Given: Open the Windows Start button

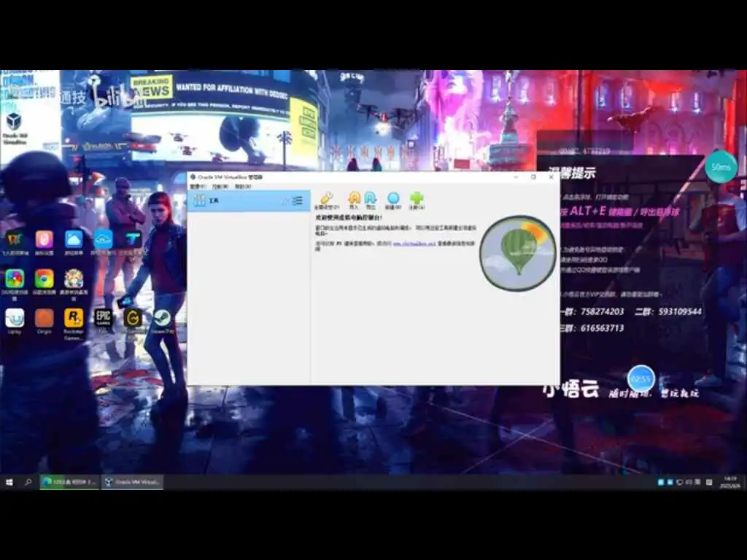Looking at the screenshot, I should (9, 483).
